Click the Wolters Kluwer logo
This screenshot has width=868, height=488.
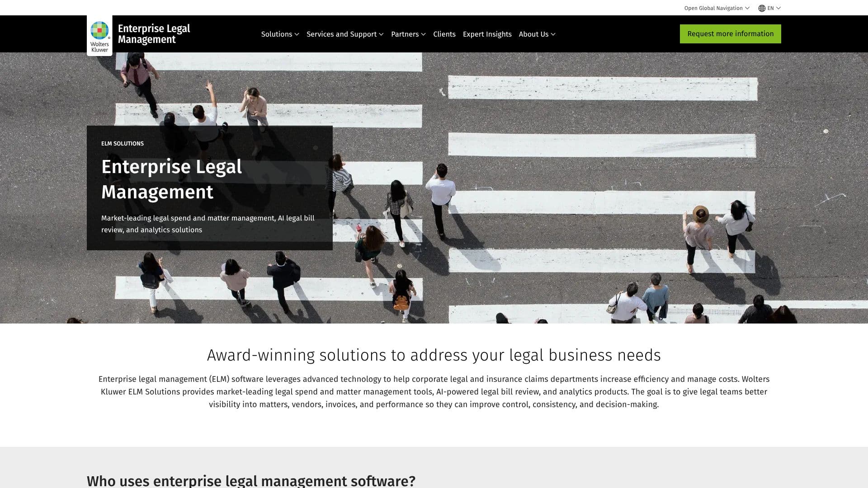(x=99, y=36)
